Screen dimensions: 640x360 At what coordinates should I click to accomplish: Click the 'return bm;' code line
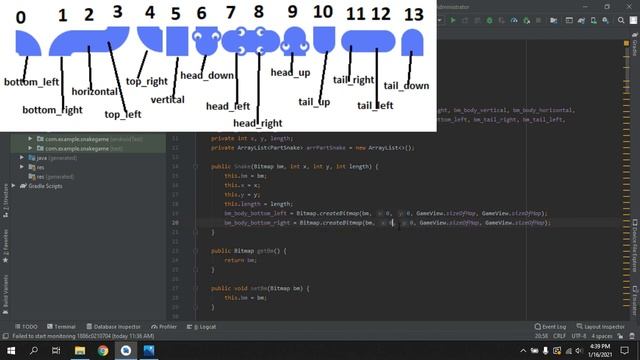point(240,260)
